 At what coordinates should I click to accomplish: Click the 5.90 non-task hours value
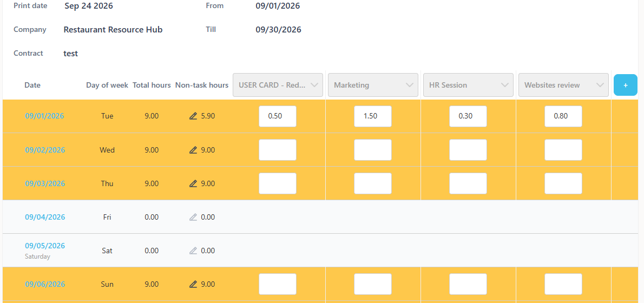[x=208, y=116]
